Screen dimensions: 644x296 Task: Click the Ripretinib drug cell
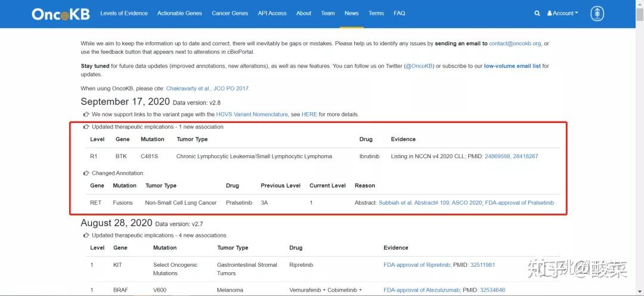[301, 265]
